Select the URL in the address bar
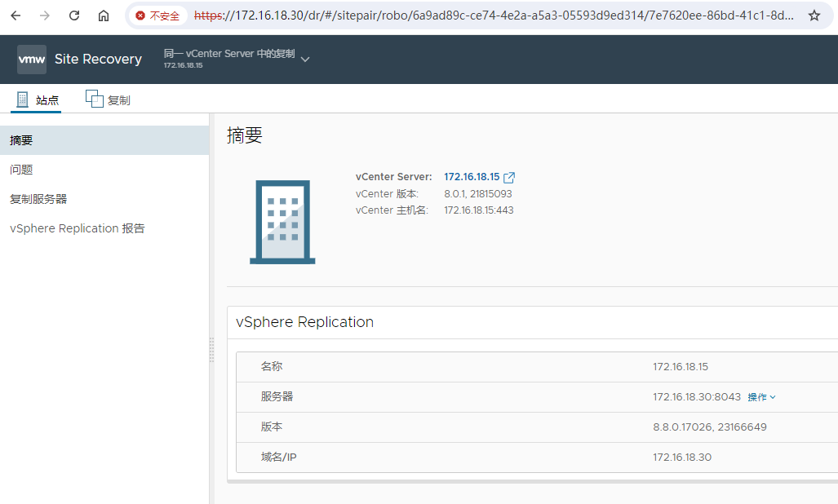Viewport: 838px width, 504px height. (494, 15)
